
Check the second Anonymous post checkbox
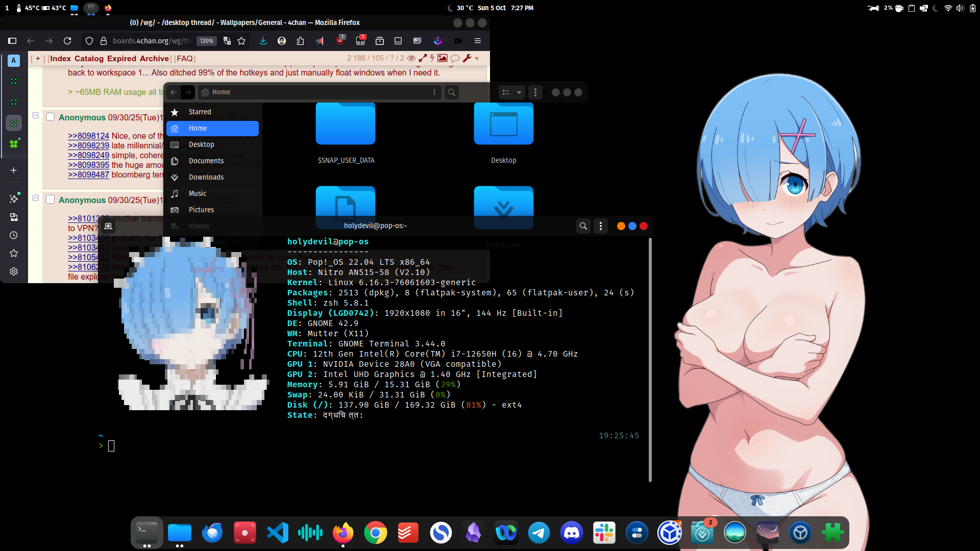click(x=51, y=199)
